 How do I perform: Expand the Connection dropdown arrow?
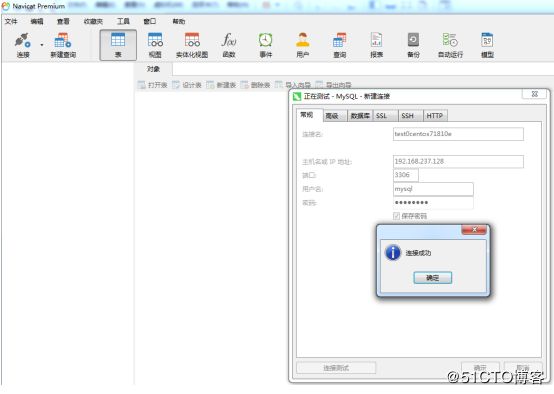[42, 45]
